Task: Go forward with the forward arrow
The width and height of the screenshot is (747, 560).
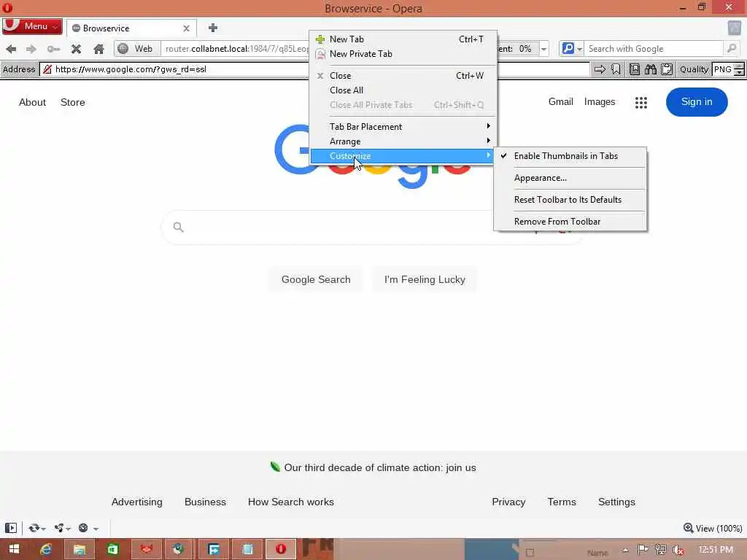Action: 31,49
